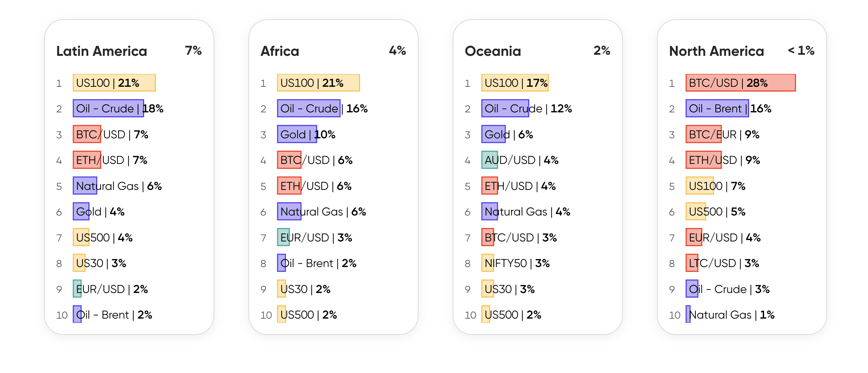The height and width of the screenshot is (373, 868).
Task: Click the North America heading
Action: coord(716,51)
